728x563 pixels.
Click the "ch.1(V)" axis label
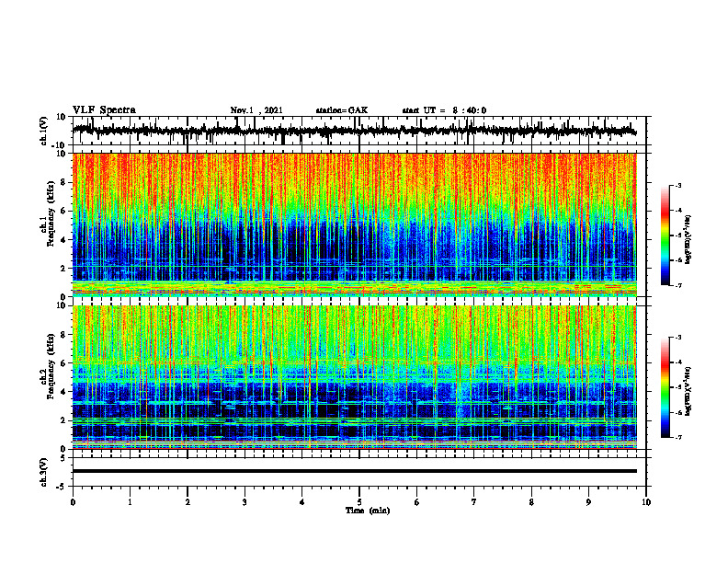(43, 131)
